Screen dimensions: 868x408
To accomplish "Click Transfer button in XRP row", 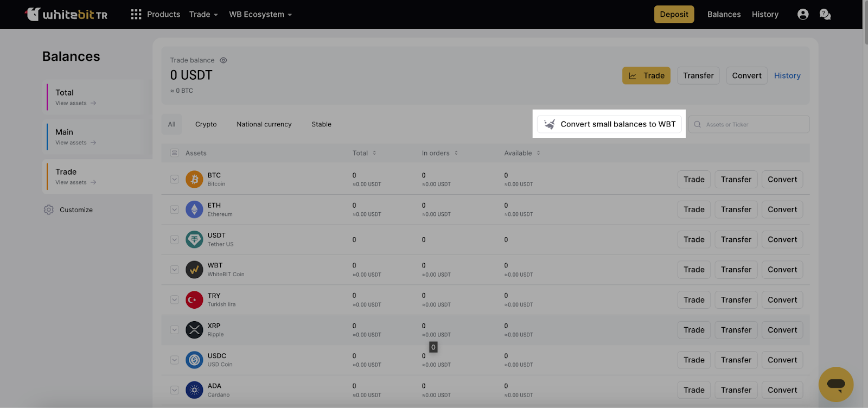I will click(736, 330).
